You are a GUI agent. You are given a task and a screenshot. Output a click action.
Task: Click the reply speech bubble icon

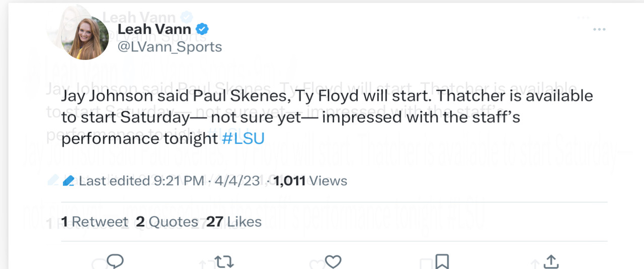click(x=115, y=260)
